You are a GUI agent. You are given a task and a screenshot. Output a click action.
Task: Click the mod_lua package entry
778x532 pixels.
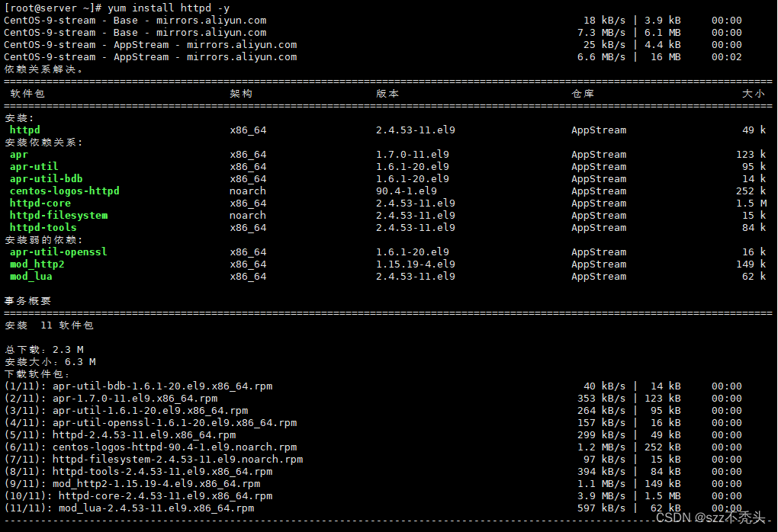pyautogui.click(x=30, y=276)
